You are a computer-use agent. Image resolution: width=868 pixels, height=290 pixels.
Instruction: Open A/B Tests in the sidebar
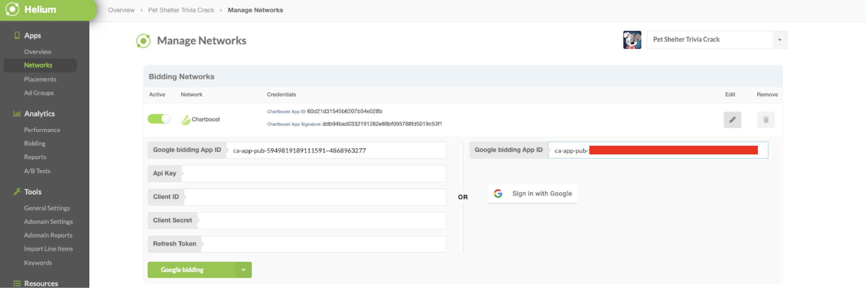[x=37, y=171]
